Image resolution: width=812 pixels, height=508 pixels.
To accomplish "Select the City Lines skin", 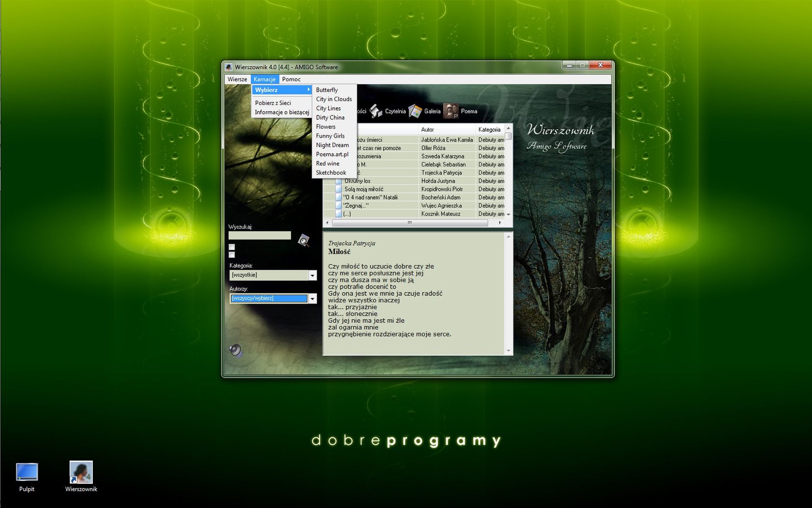I will (334, 108).
